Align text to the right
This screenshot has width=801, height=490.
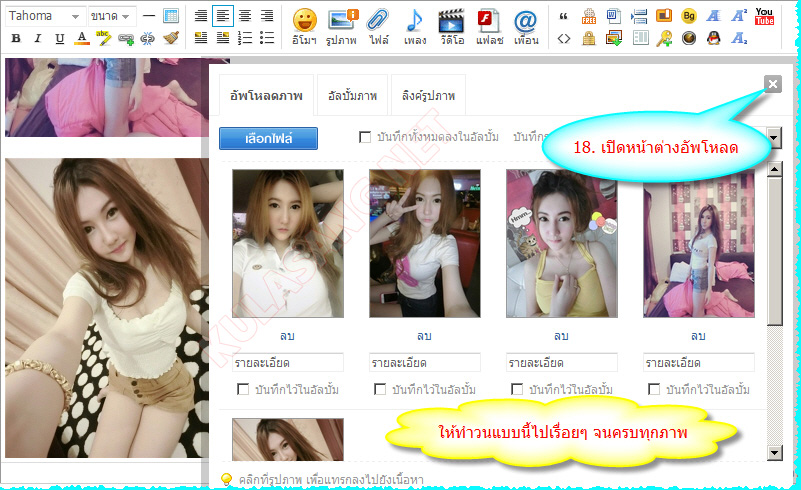click(267, 16)
